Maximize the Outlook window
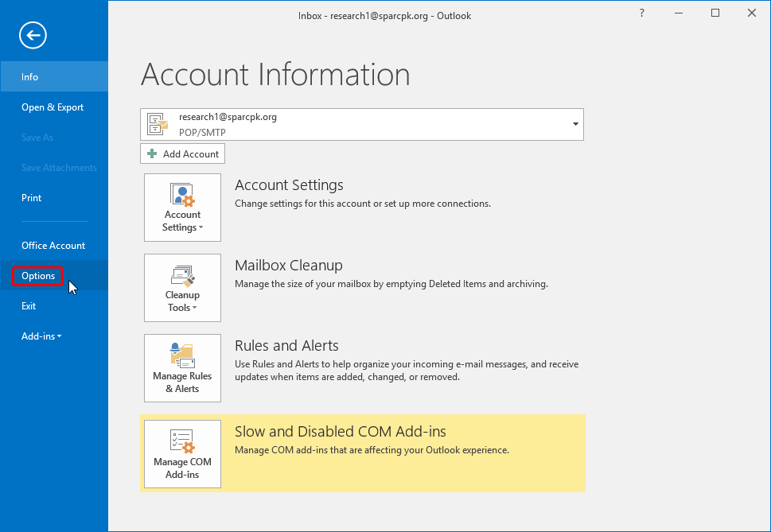771x532 pixels. 715,13
